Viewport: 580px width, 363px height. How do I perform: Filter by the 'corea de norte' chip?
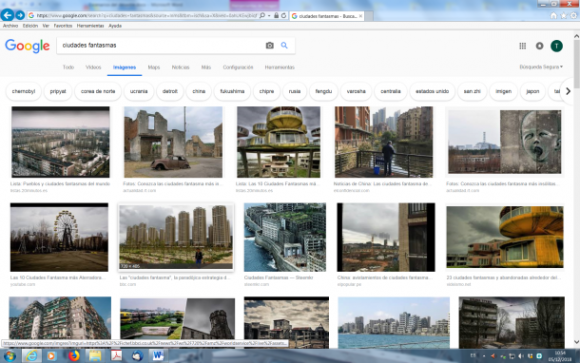tap(98, 91)
